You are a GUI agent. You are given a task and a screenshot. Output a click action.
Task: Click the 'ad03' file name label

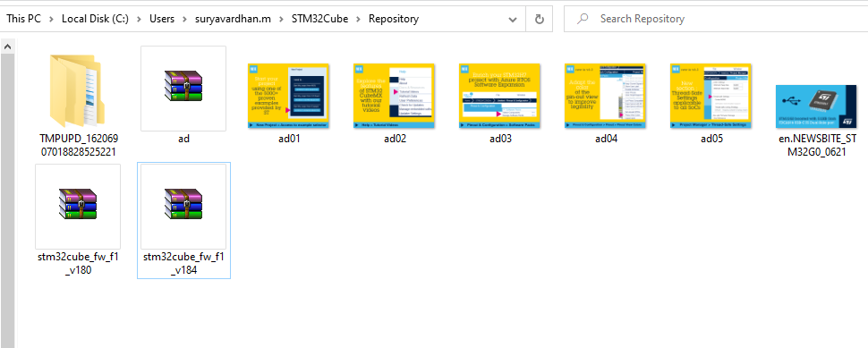click(x=500, y=139)
